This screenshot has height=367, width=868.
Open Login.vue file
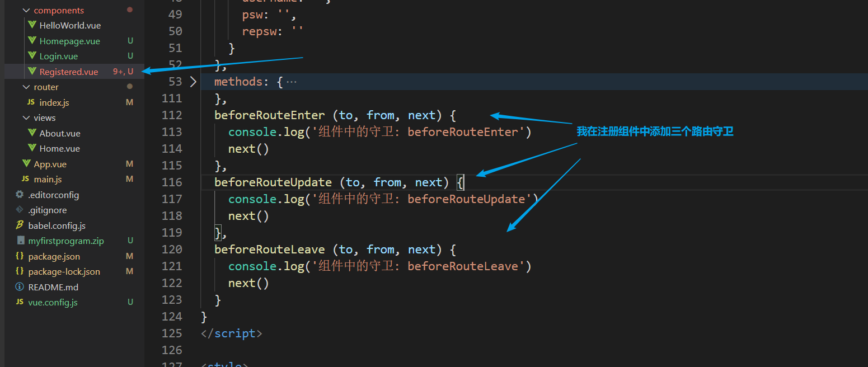(59, 57)
